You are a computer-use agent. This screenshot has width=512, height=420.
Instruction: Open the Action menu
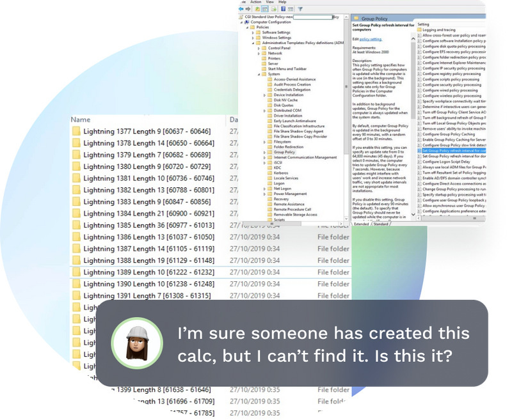(x=255, y=2)
